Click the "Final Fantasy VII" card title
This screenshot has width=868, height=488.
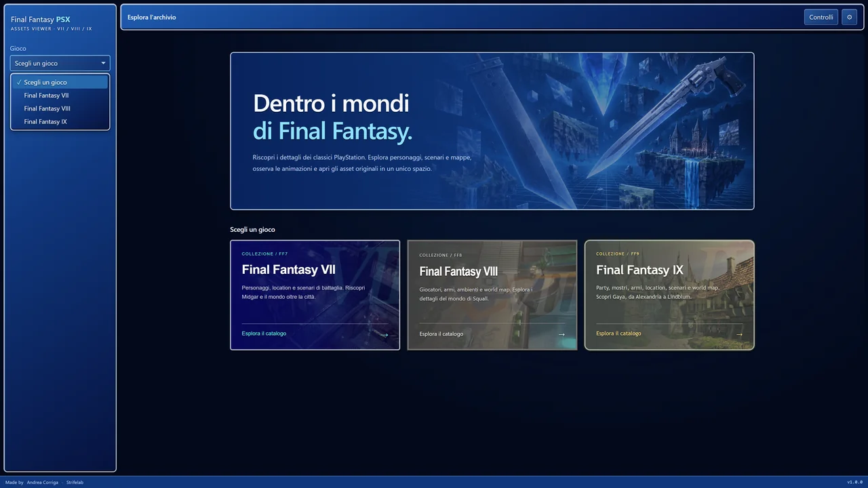[x=289, y=270]
